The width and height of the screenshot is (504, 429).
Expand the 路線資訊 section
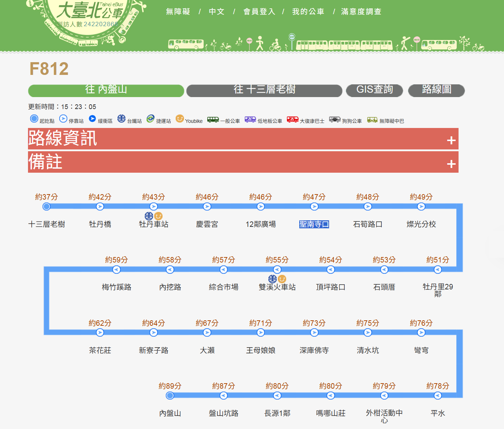click(451, 140)
